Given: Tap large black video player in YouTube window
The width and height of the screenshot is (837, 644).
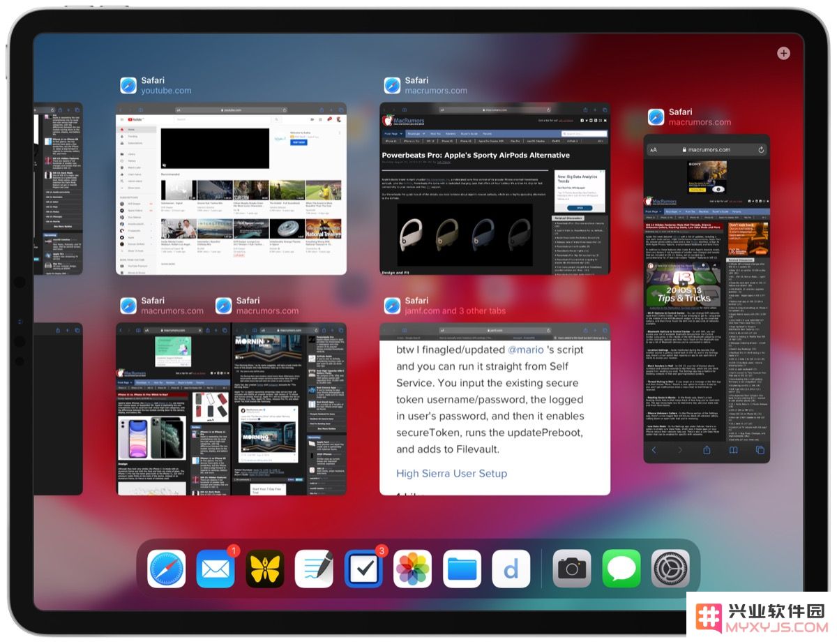Looking at the screenshot, I should 215,148.
